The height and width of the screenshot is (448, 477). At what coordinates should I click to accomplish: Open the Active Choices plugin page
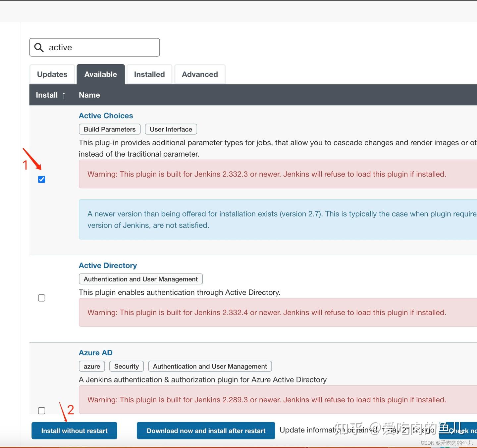coord(106,116)
